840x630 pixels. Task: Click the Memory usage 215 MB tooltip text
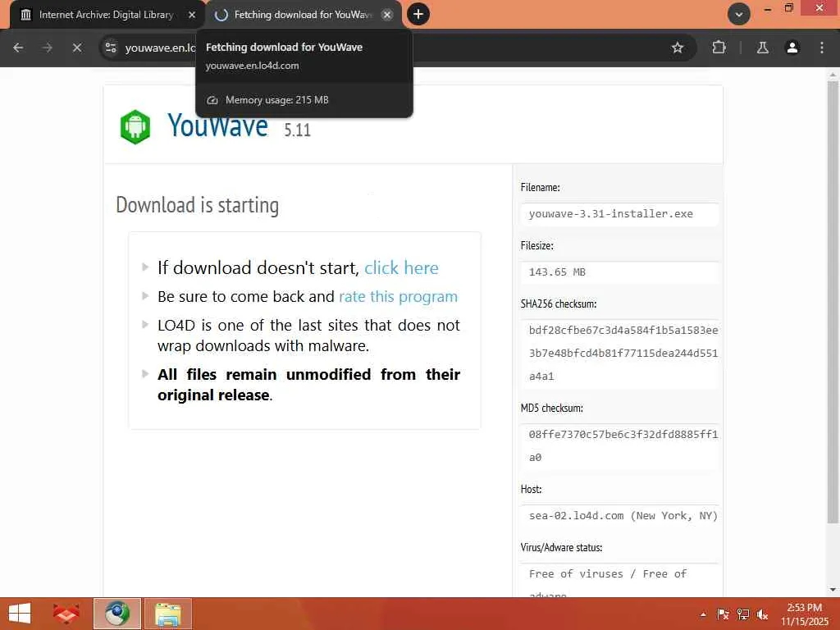click(x=277, y=100)
